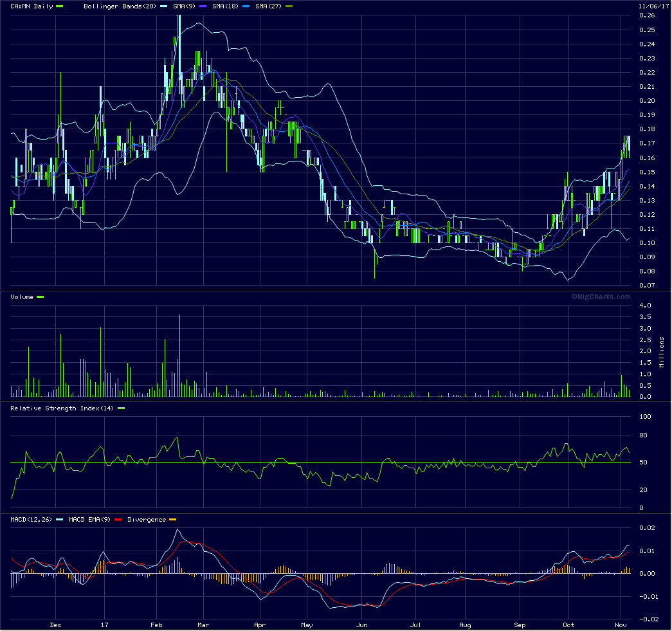Image resolution: width=672 pixels, height=631 pixels.
Task: Click the MACD EMA(9) legend label
Action: pyautogui.click(x=89, y=519)
